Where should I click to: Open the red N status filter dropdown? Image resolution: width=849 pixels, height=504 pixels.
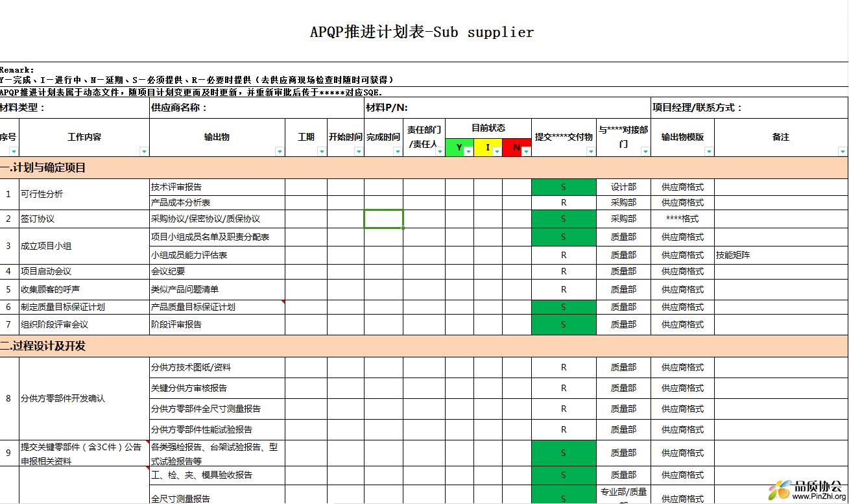(x=526, y=151)
